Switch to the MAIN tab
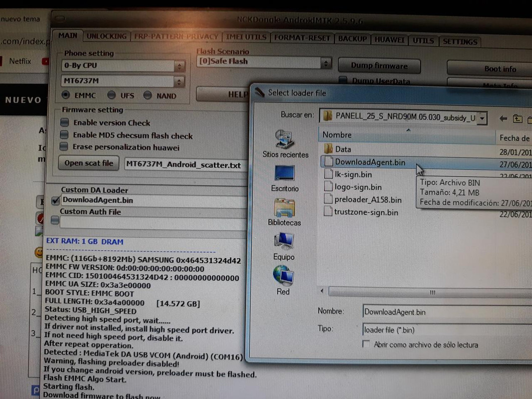The image size is (532, 399). coord(67,35)
